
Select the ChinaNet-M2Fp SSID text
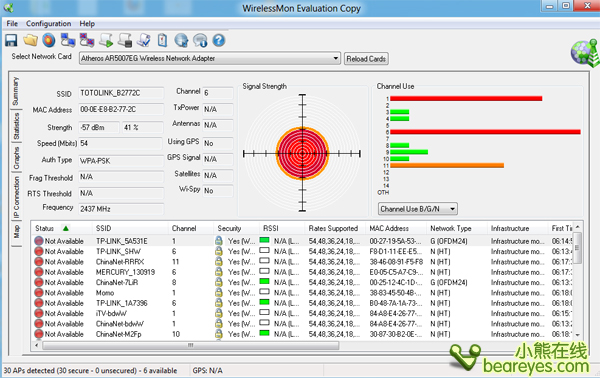click(x=119, y=334)
